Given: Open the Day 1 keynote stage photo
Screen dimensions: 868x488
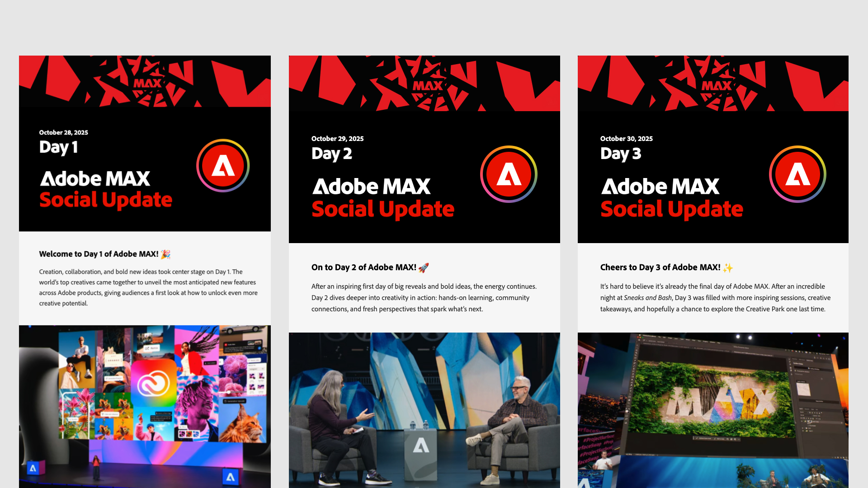Looking at the screenshot, I should coord(145,407).
